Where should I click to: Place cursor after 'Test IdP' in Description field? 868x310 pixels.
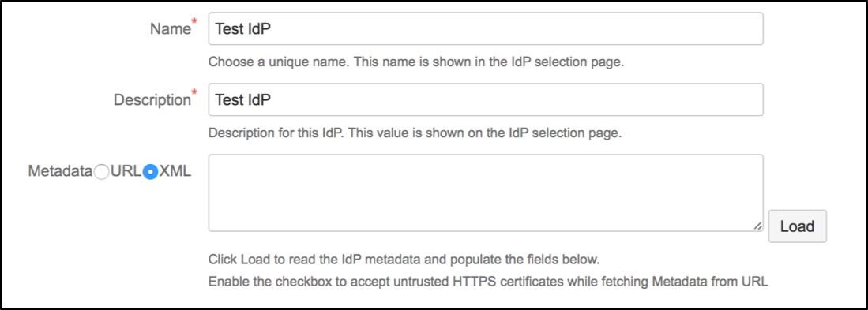point(272,99)
